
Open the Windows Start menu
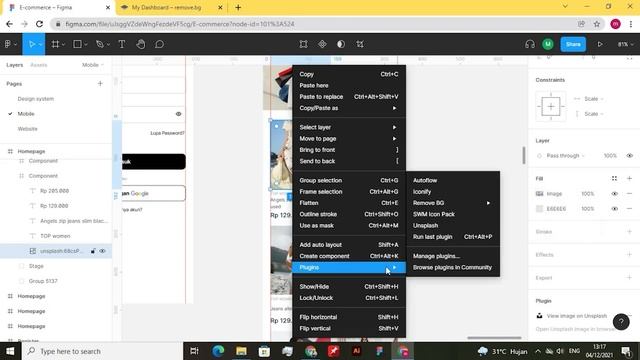tap(10, 351)
